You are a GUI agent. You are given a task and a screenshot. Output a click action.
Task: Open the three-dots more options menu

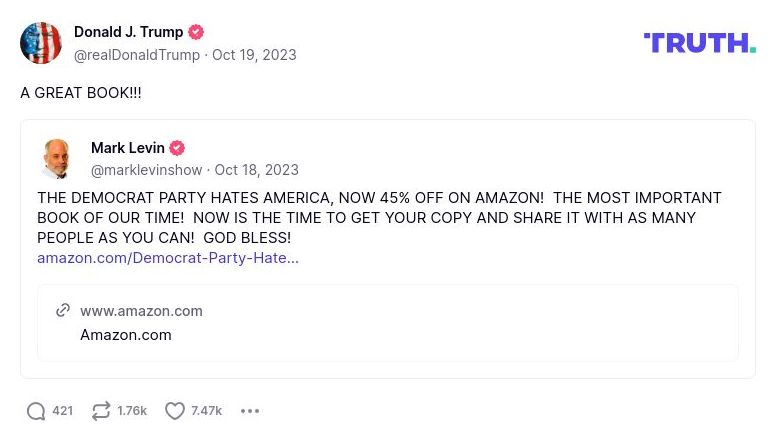tap(250, 411)
